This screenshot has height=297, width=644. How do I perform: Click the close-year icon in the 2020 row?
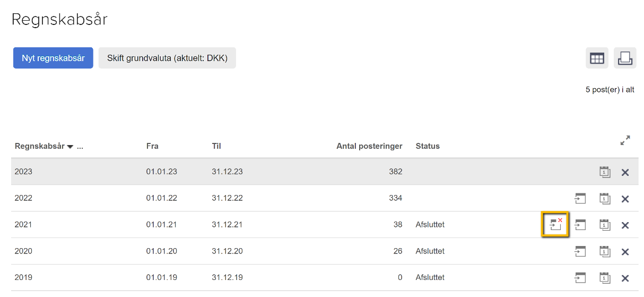580,251
